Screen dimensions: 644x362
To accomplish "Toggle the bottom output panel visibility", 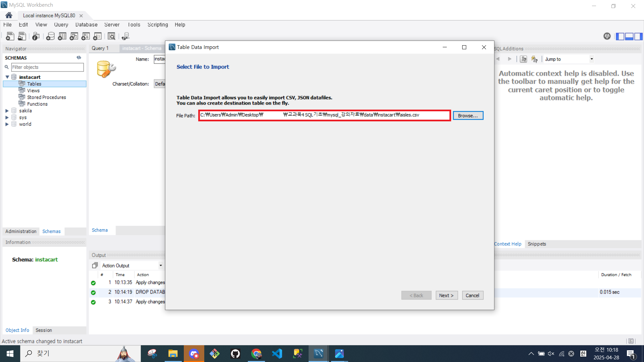I will (629, 36).
